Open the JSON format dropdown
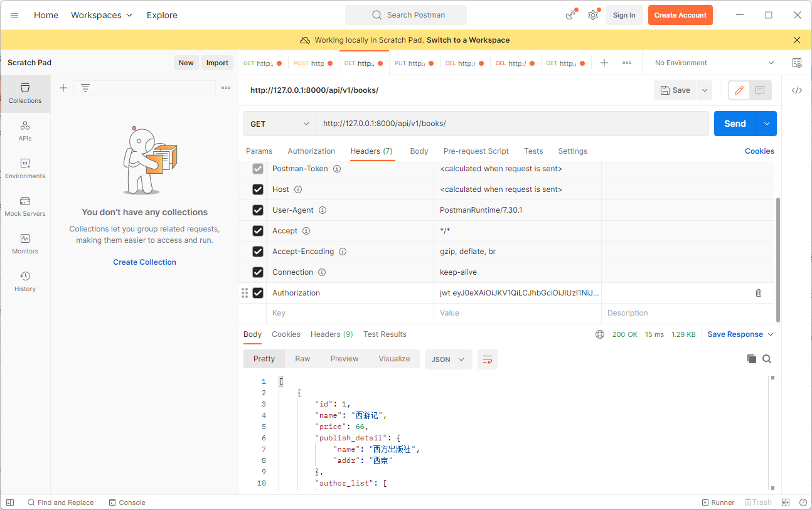The image size is (812, 510). click(x=449, y=359)
